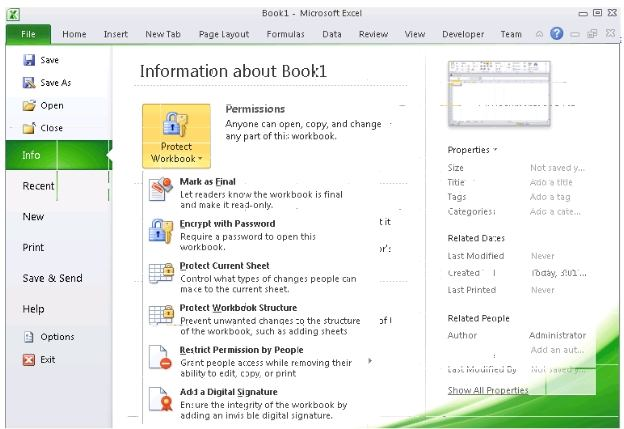Expand the Protect Workbook dropdown button

[x=176, y=134]
